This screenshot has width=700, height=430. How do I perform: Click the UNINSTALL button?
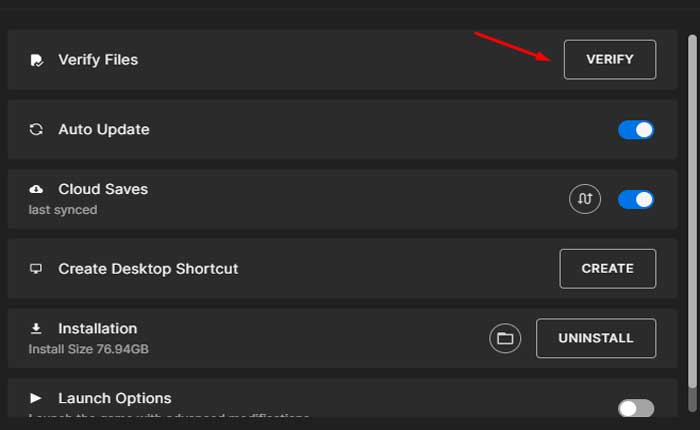click(x=596, y=338)
